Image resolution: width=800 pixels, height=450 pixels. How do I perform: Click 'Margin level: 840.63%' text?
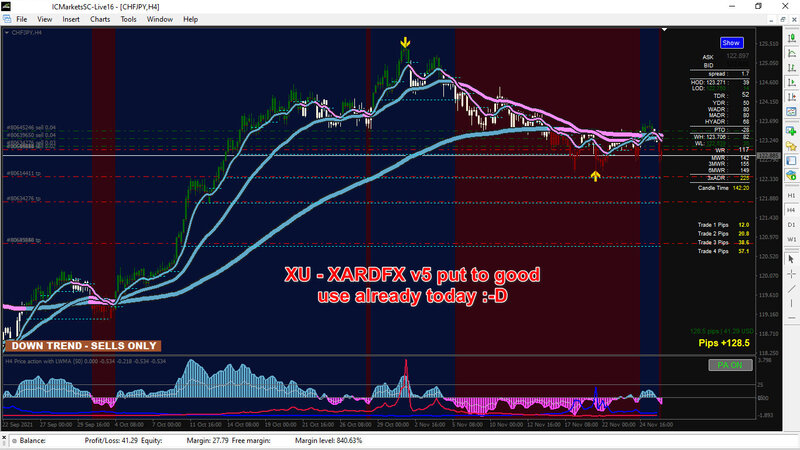329,440
